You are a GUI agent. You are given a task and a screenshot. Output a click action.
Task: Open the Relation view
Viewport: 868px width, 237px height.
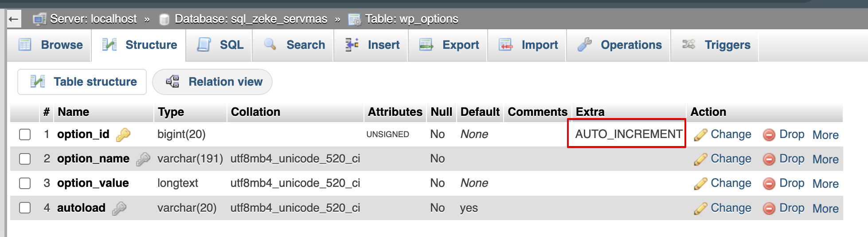click(212, 82)
